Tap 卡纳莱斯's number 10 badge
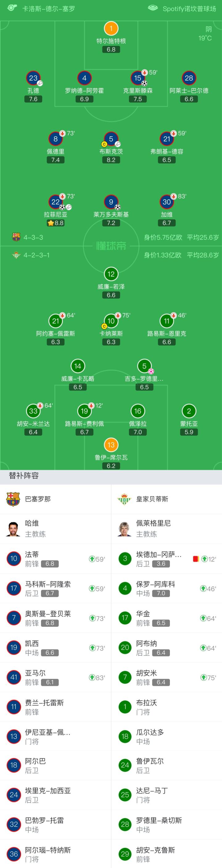Image resolution: width=222 pixels, height=868 pixels. 111,321
